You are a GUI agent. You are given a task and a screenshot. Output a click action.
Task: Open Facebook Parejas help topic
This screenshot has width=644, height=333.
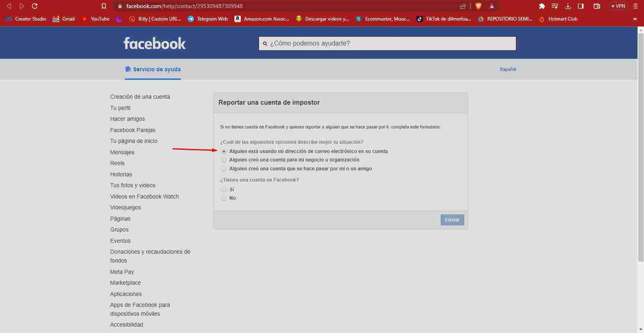pos(133,130)
